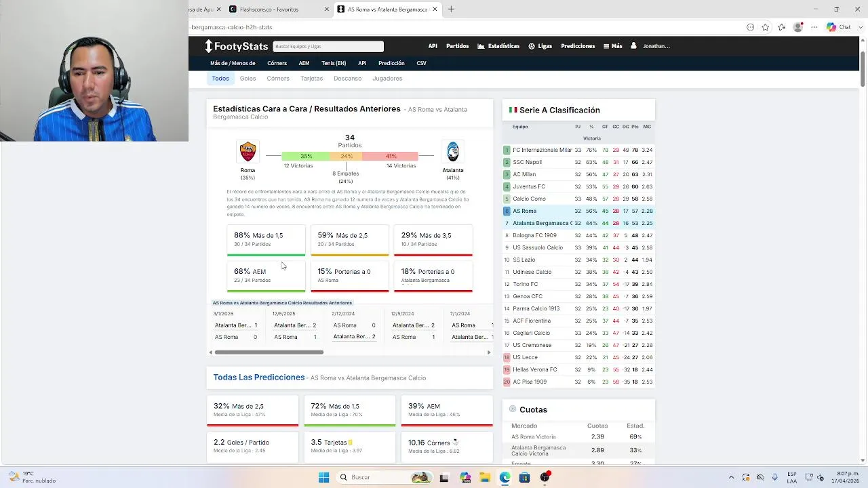Open Microsoft Edge from the taskbar
Screen dimensions: 868x488
(505, 477)
